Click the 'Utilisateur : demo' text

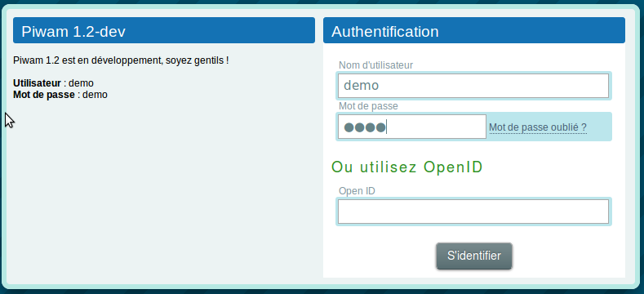pos(53,83)
